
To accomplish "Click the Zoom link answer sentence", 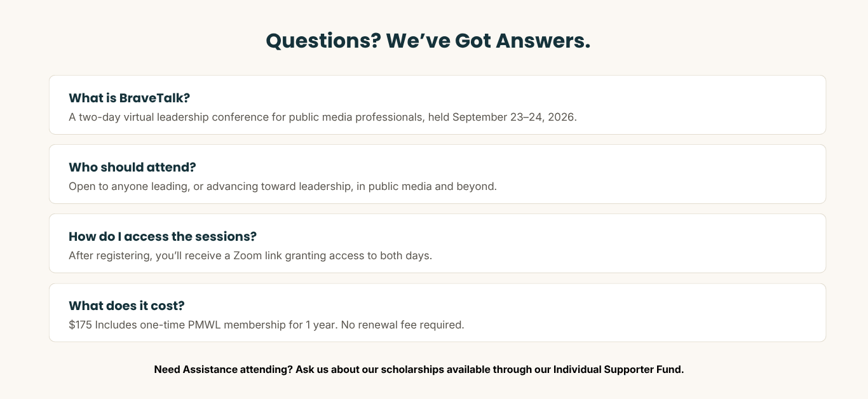I will click(250, 256).
